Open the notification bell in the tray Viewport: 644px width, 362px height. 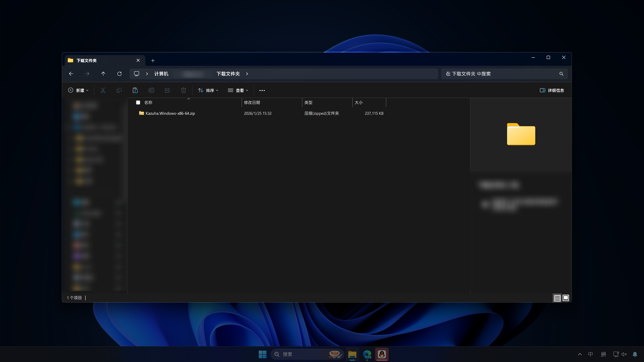pos(635,354)
